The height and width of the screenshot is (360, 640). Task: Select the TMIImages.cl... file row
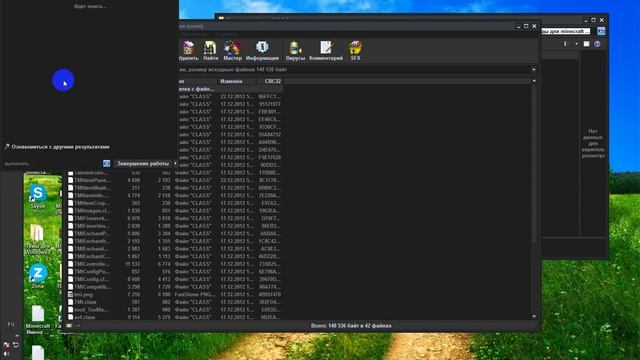click(x=175, y=211)
